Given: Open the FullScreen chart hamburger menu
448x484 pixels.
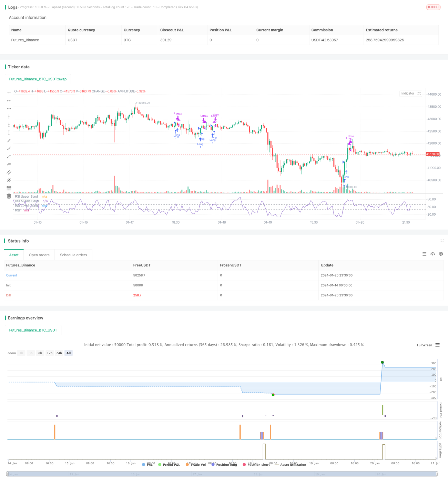Looking at the screenshot, I should pyautogui.click(x=438, y=345).
